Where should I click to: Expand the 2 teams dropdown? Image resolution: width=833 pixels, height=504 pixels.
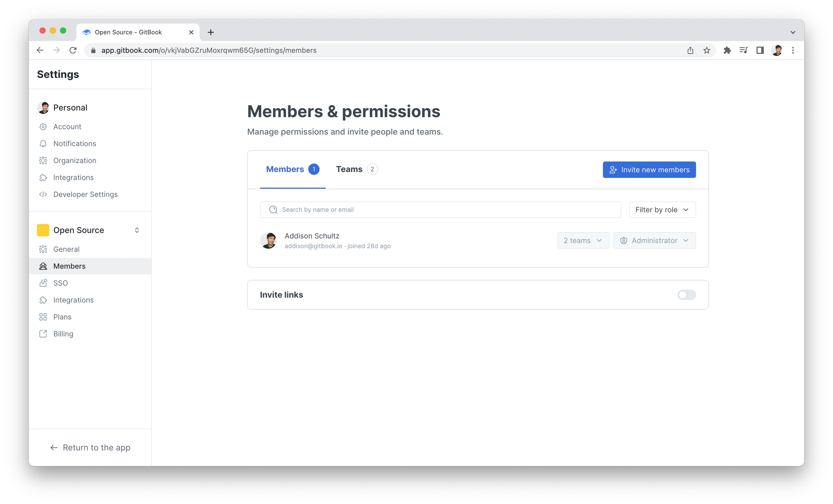pyautogui.click(x=583, y=240)
